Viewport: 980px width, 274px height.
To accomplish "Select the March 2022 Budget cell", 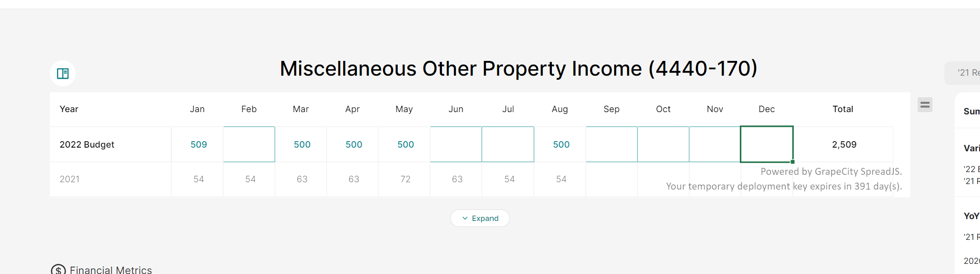I will (x=301, y=144).
